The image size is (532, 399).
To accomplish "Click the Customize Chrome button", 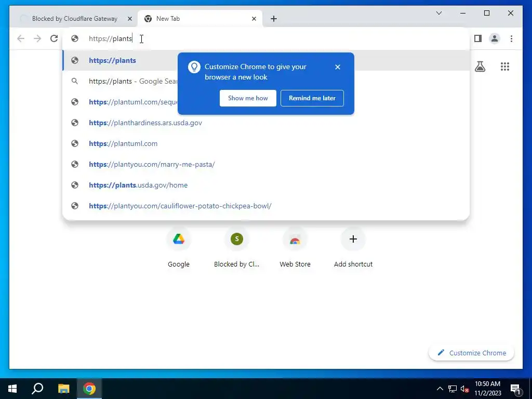I will tap(472, 353).
